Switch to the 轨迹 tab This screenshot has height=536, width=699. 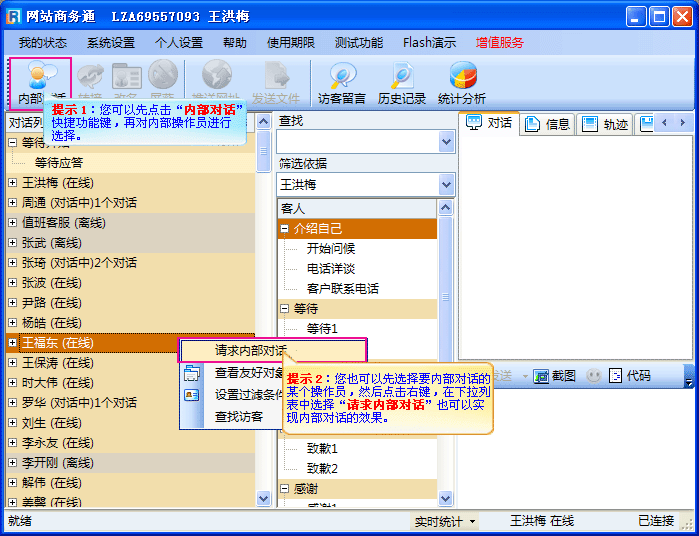click(x=605, y=124)
